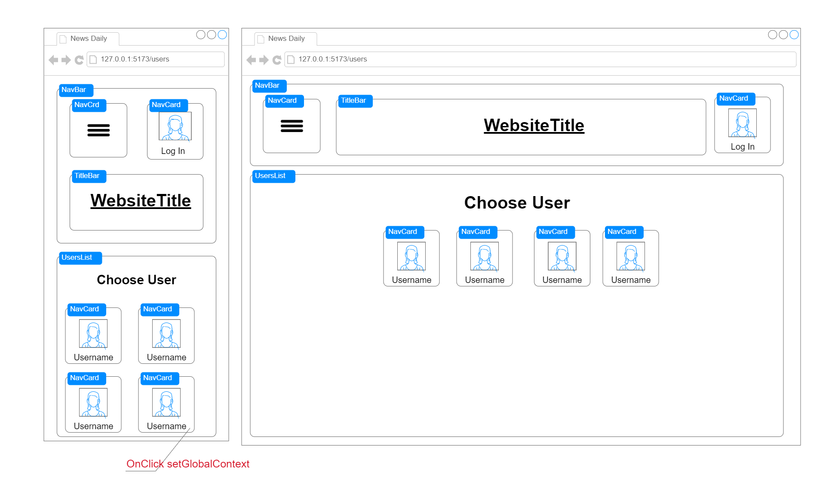
Task: Click Choose User heading in wide window
Action: tap(517, 203)
